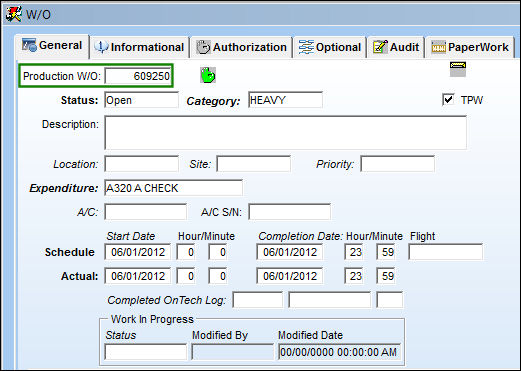Click the Work In Progress group title
The width and height of the screenshot is (521, 371).
(x=152, y=319)
